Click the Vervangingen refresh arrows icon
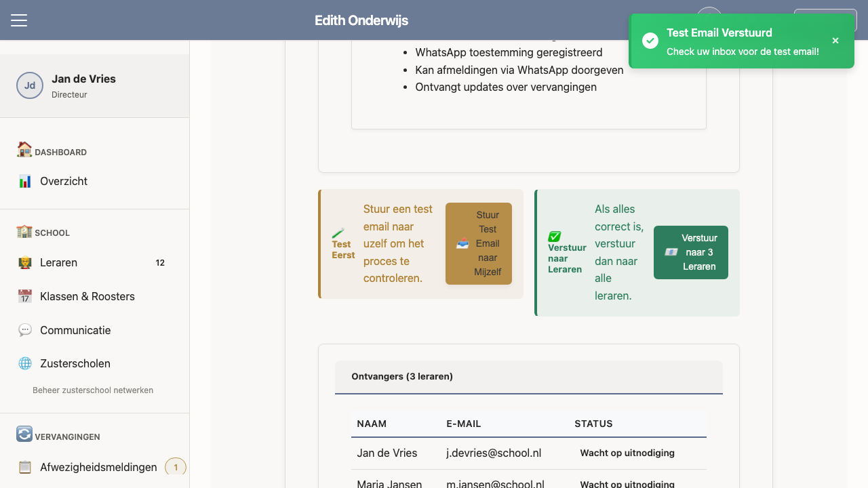The height and width of the screenshot is (488, 868). [24, 434]
